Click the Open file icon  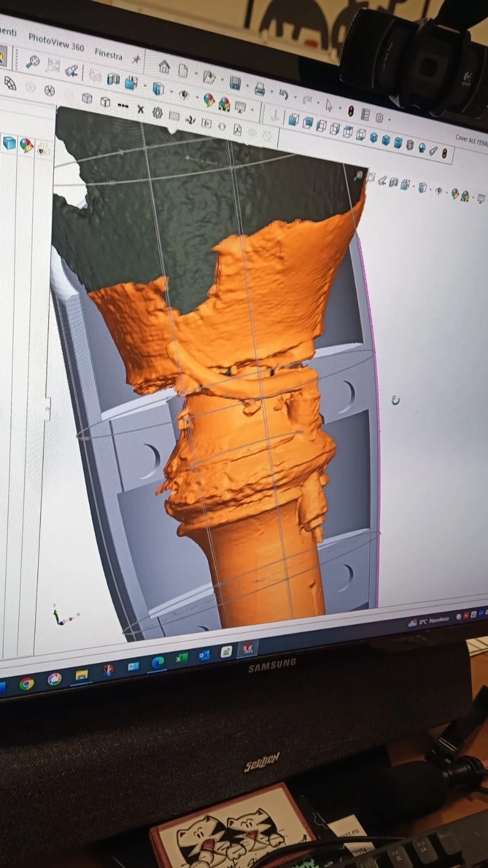point(209,77)
